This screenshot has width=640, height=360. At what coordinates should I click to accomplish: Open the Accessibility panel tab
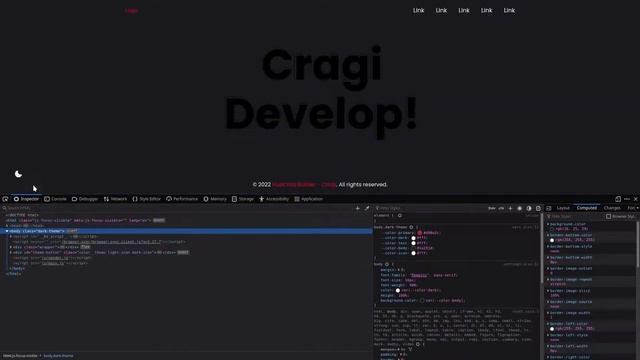pos(274,199)
